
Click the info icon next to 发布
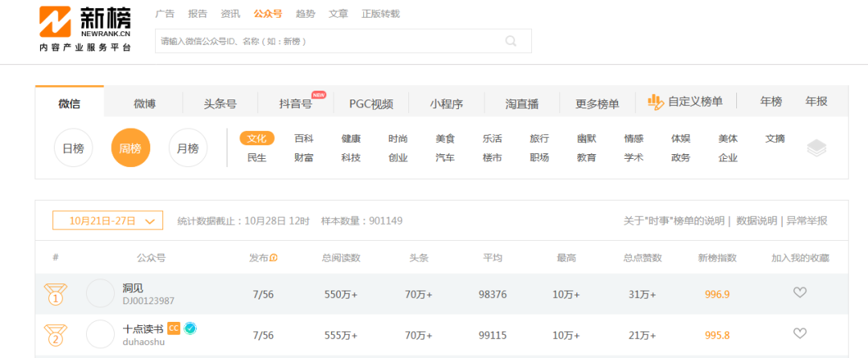point(273,258)
